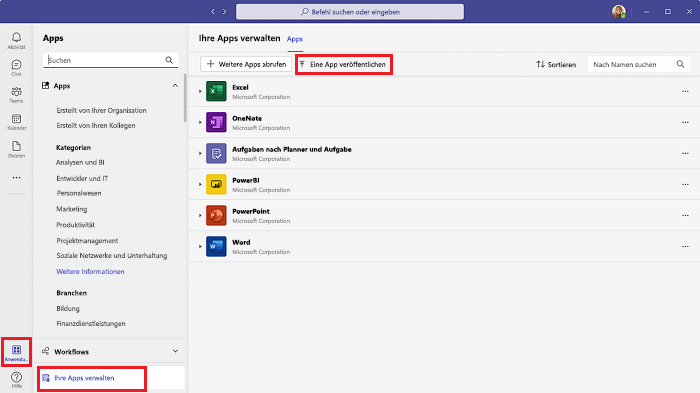Click the Word app icon
700x393 pixels.
click(x=216, y=247)
